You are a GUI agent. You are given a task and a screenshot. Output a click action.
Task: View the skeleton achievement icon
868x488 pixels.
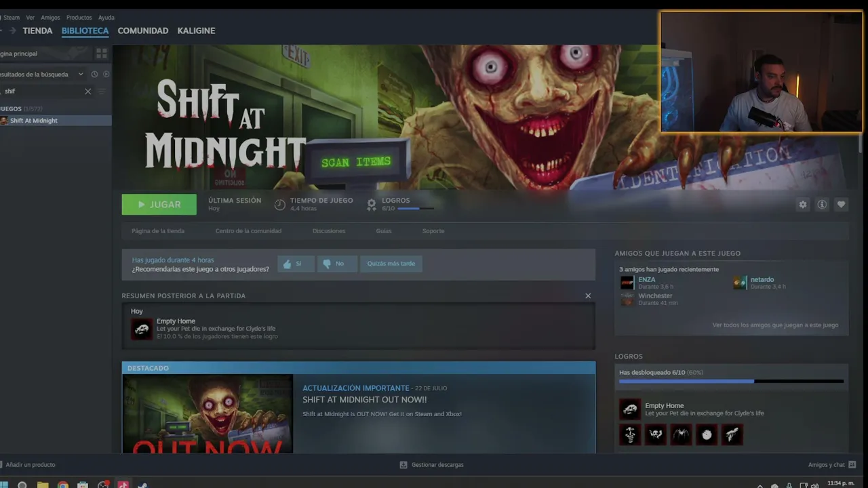pos(630,434)
